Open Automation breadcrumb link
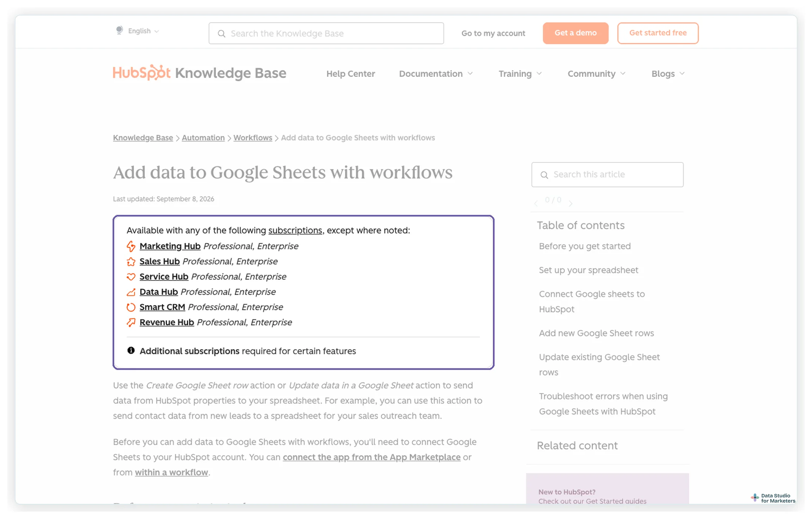Image resolution: width=812 pixels, height=519 pixels. 203,137
